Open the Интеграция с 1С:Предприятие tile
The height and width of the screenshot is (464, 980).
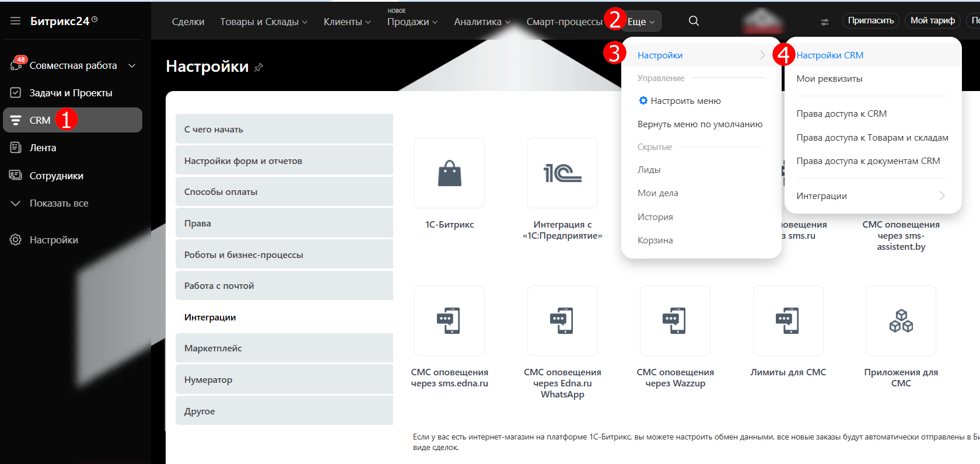562,173
